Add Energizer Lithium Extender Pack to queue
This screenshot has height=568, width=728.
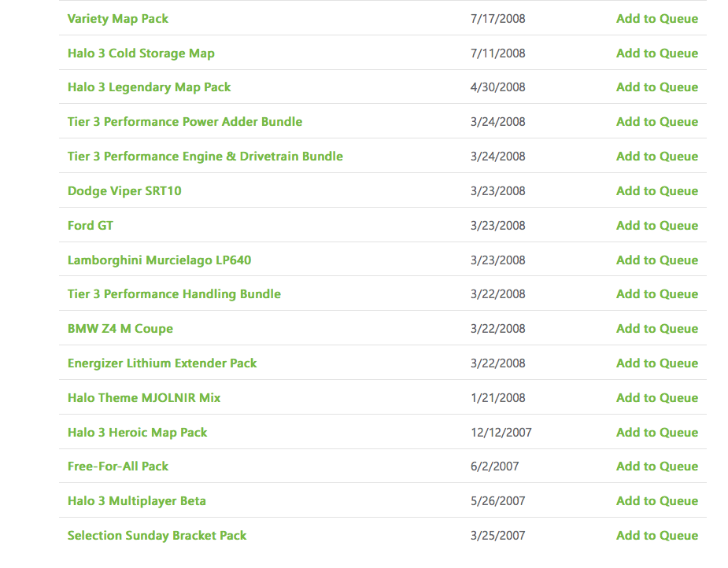pyautogui.click(x=657, y=363)
